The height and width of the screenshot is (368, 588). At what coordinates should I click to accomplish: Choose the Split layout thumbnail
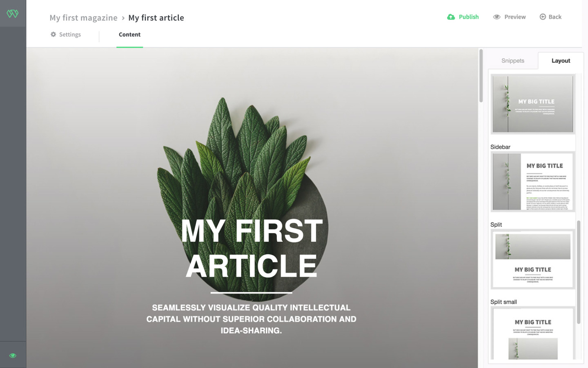(533, 259)
